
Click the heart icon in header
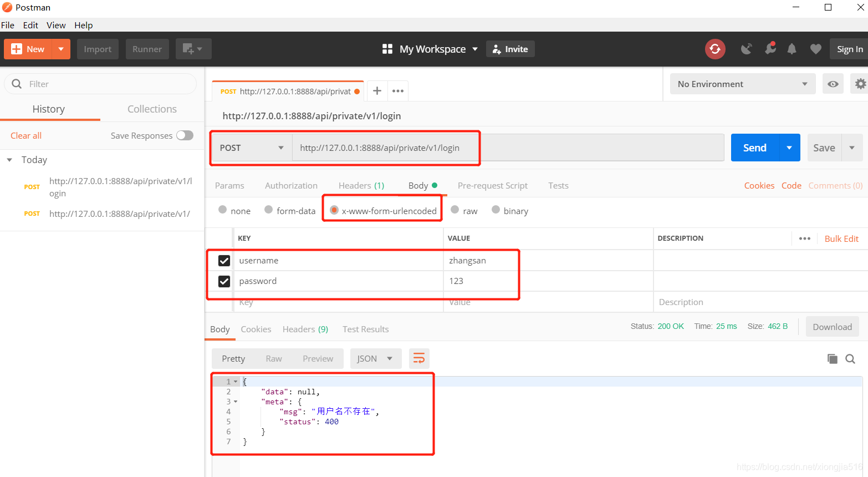[x=815, y=49]
